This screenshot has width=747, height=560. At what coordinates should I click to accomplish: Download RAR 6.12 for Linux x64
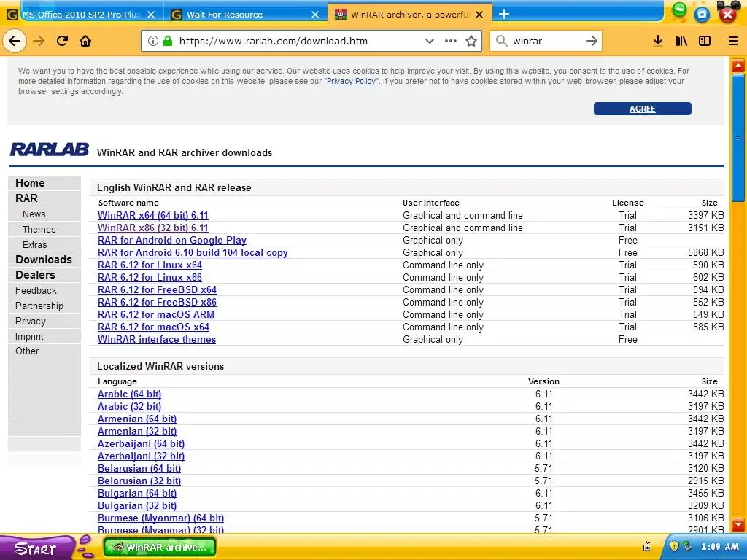click(150, 265)
